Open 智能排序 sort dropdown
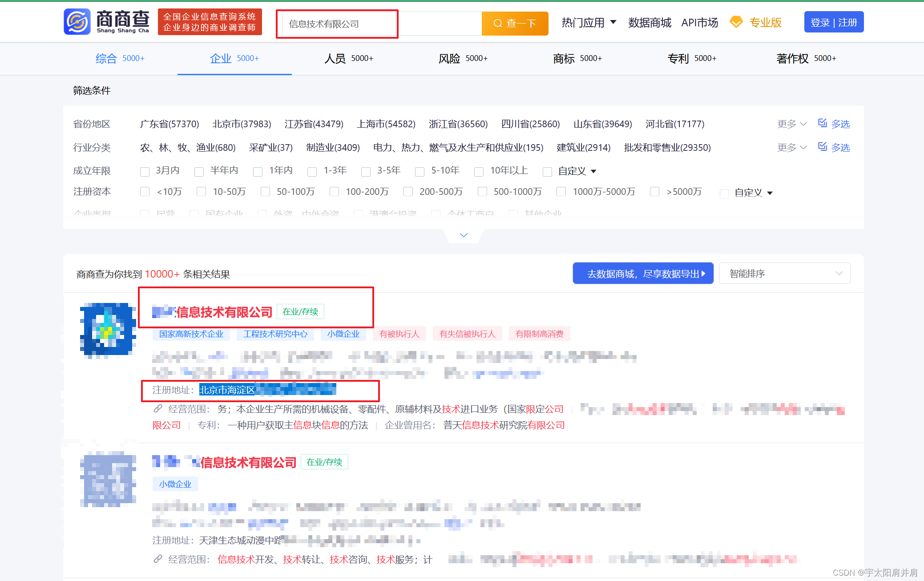This screenshot has width=924, height=581. pyautogui.click(x=785, y=274)
